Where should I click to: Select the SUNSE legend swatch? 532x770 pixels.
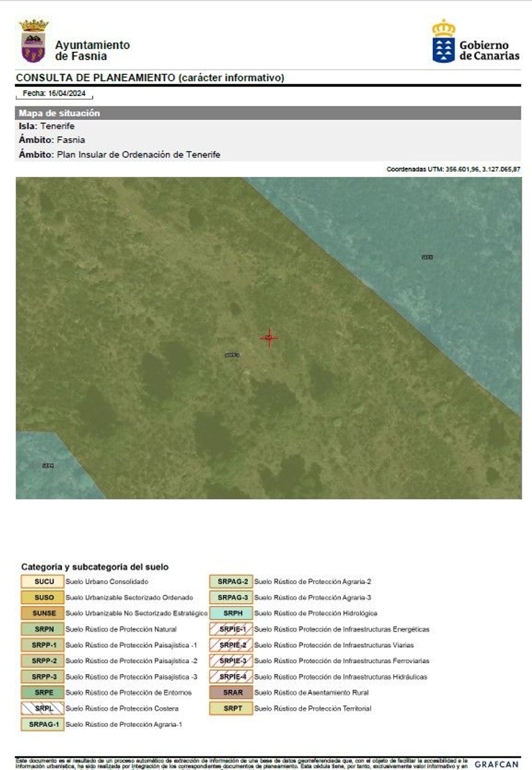[43, 613]
